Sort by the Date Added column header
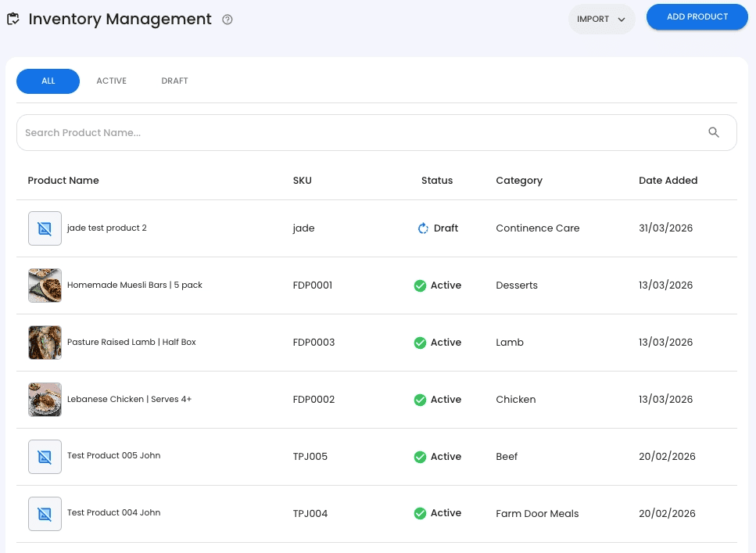Image resolution: width=756 pixels, height=553 pixels. (x=668, y=180)
